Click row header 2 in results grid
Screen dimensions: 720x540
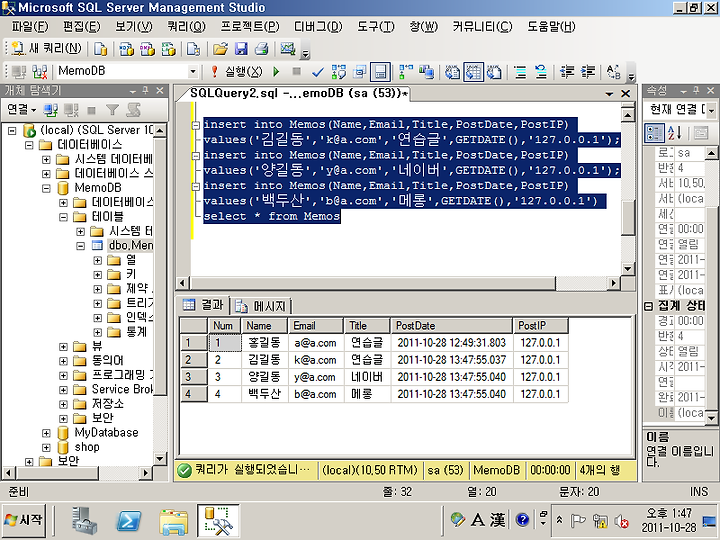pos(193,360)
